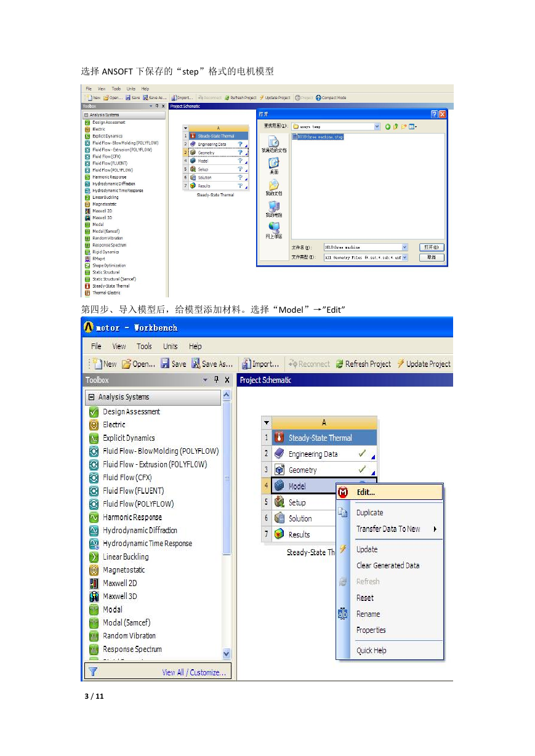Open the File menu in motor - Workbench
The height and width of the screenshot is (756, 535).
click(97, 346)
